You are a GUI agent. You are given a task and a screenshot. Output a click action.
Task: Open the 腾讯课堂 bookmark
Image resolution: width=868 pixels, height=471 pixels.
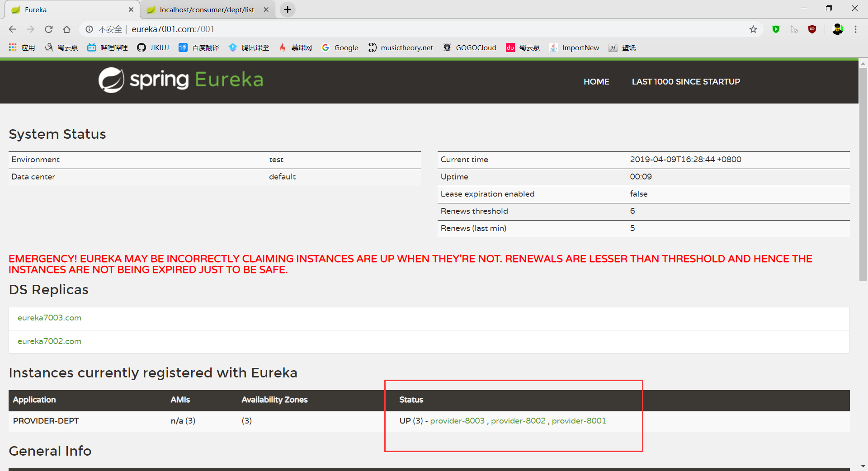point(249,47)
